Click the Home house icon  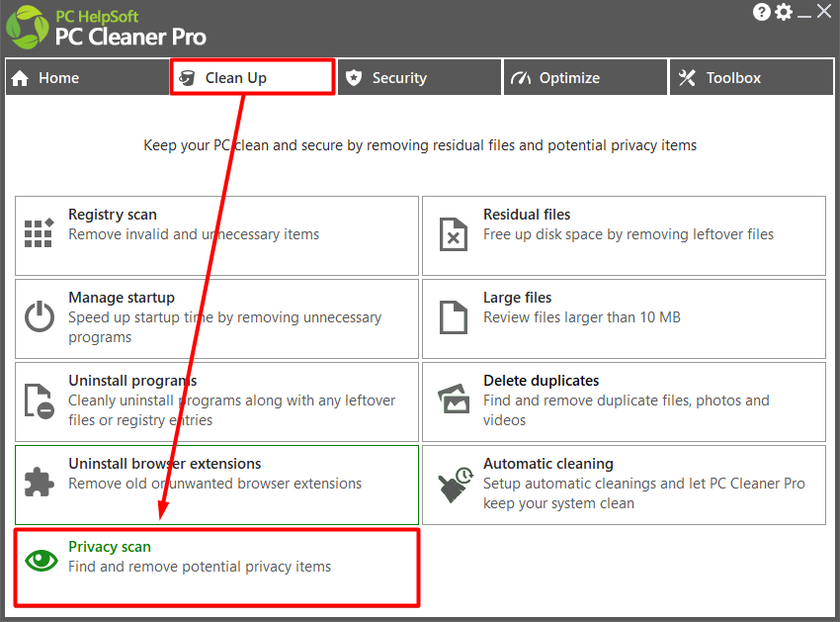20,78
